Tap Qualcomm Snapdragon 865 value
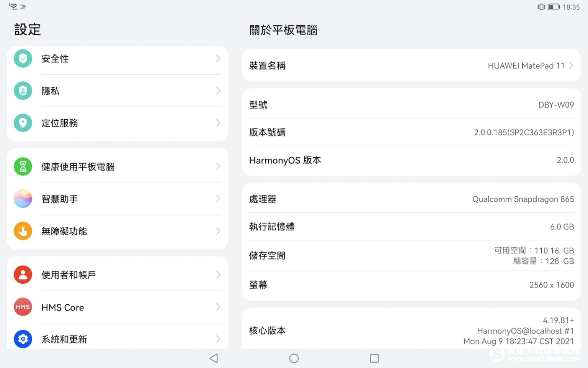 [523, 199]
